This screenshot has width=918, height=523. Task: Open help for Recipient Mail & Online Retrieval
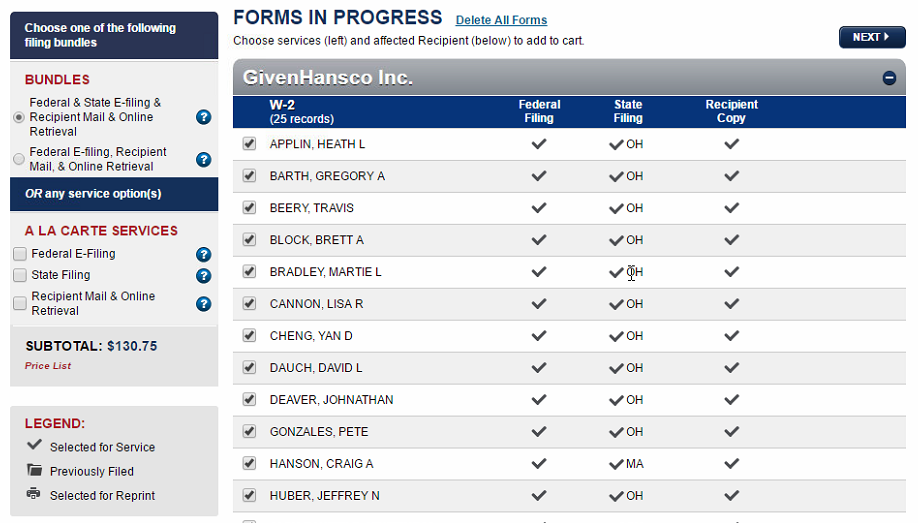click(x=204, y=304)
